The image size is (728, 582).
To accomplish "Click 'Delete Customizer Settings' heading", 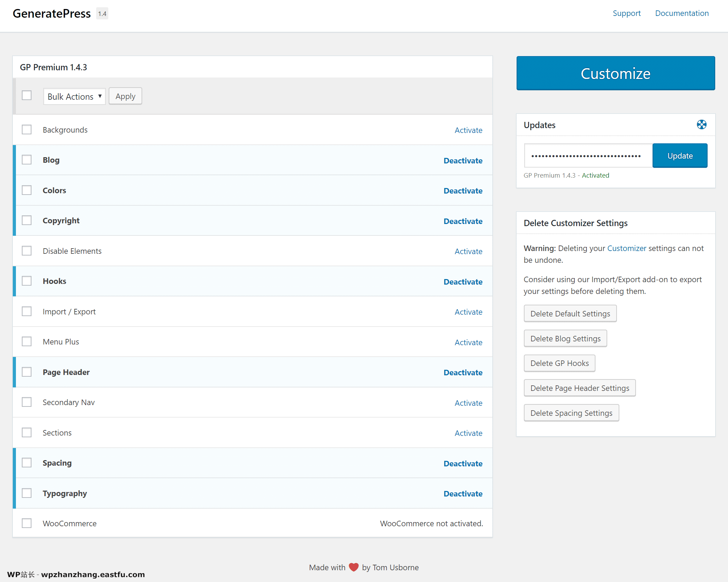I will [575, 223].
